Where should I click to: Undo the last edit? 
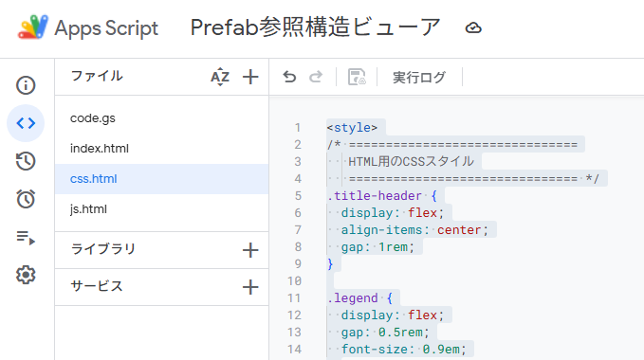coord(289,77)
